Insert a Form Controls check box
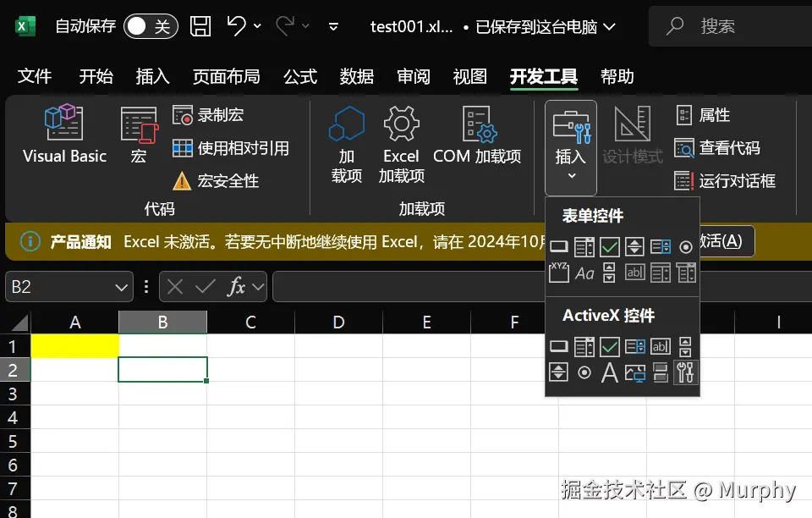Screen dimensions: 812x518 610,247
